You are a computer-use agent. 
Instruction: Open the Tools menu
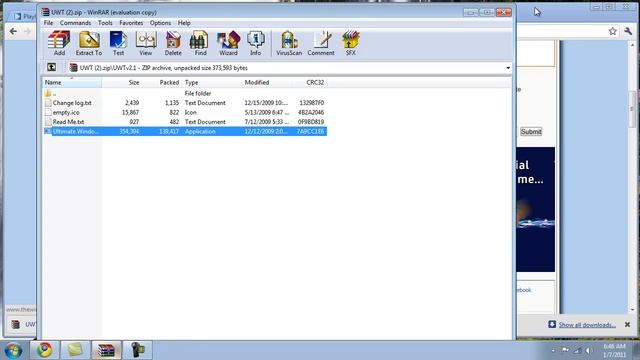[x=105, y=23]
